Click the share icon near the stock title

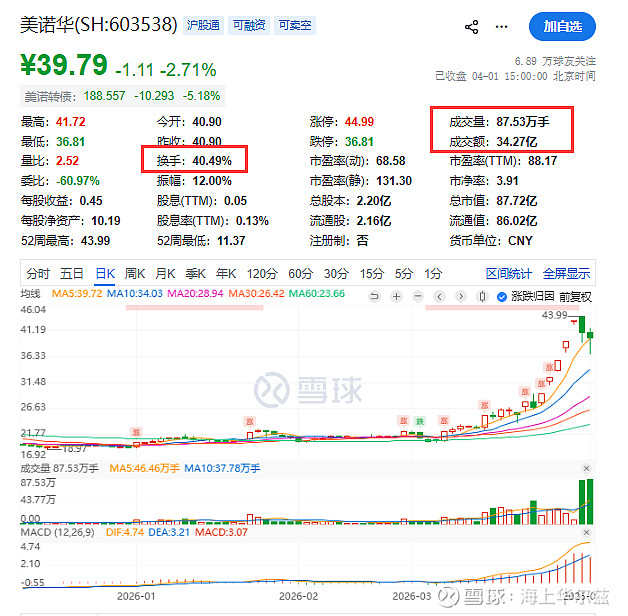471,27
